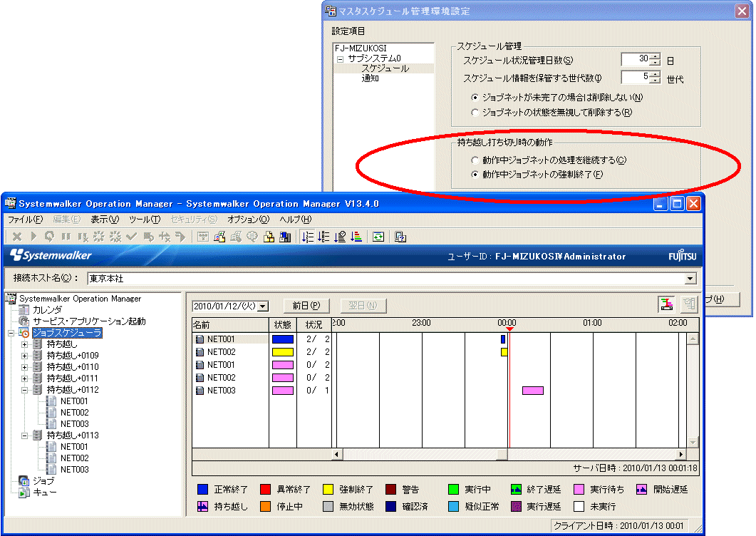This screenshot has height=536, width=756.
Task: Click the 翌日(N) button
Action: 363,305
